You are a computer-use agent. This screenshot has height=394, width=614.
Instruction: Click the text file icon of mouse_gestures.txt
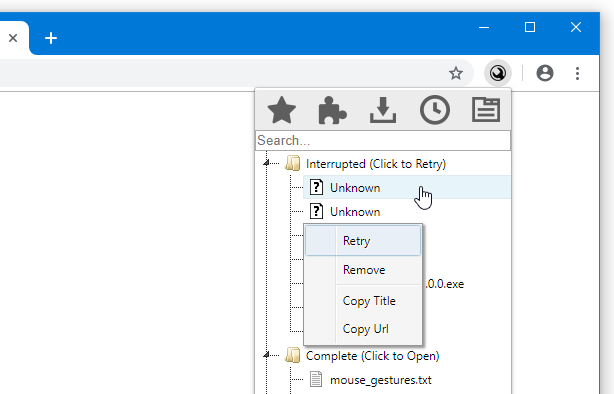316,380
